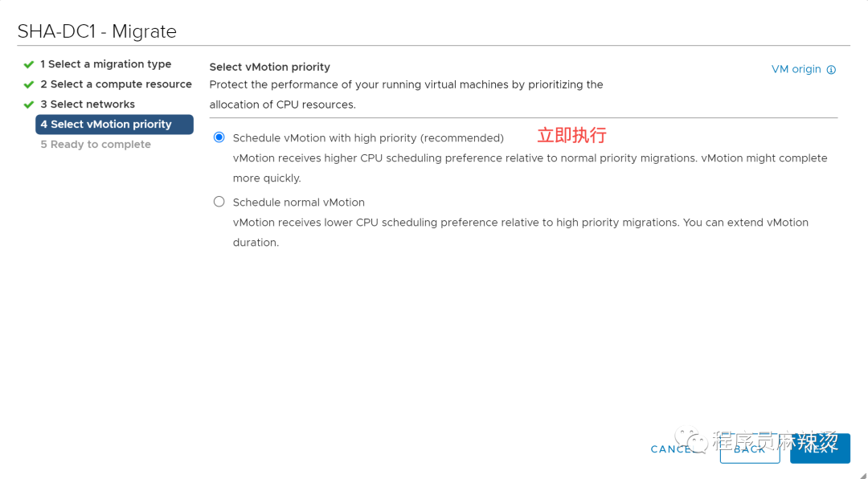Go to step 1 Select a migration type
Screen dimensions: 868x479
tap(105, 64)
